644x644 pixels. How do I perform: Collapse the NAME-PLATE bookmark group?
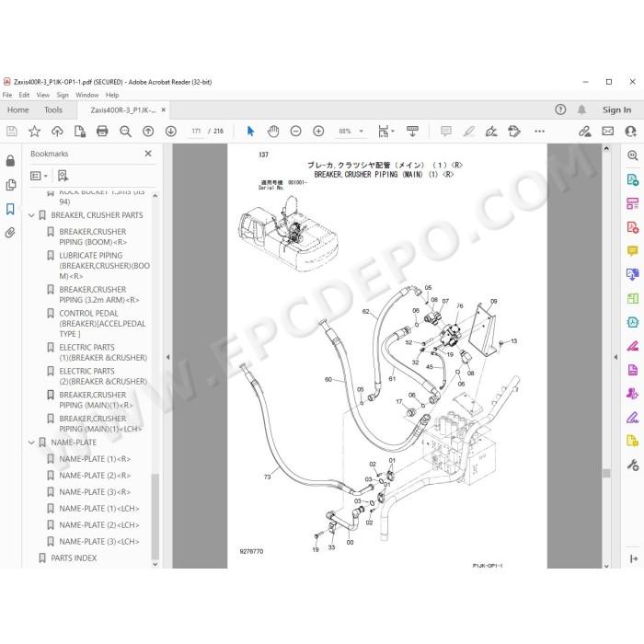coord(31,443)
